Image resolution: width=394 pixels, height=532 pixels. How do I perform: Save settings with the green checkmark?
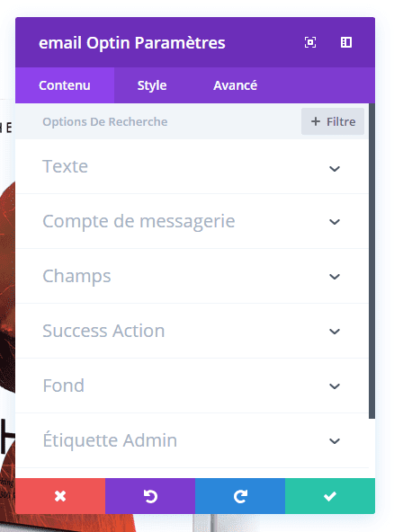[330, 496]
